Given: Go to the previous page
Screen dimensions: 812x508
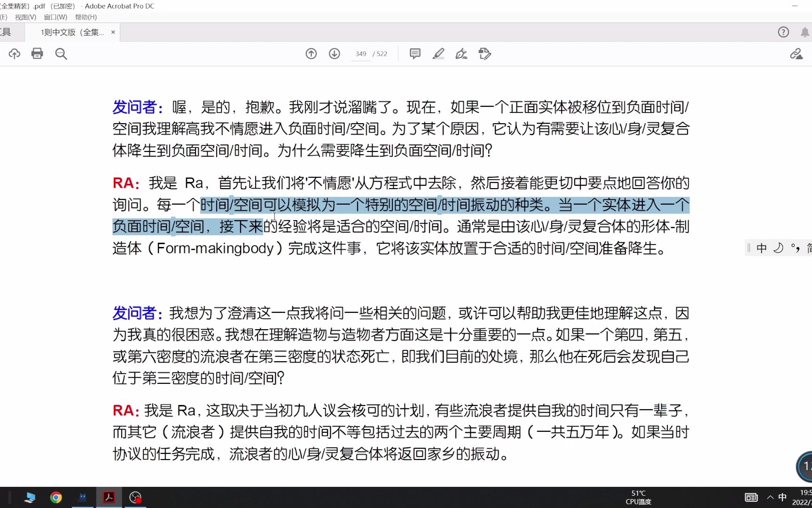Looking at the screenshot, I should point(311,54).
